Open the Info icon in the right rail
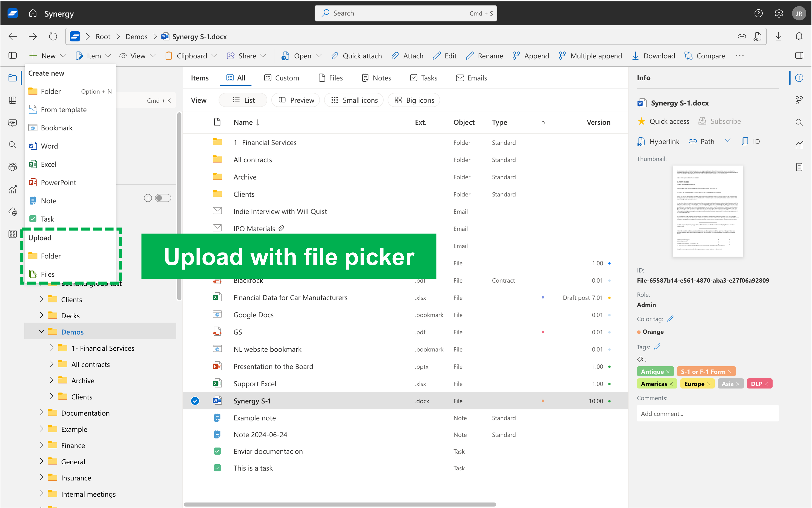This screenshot has width=812, height=508. 799,78
